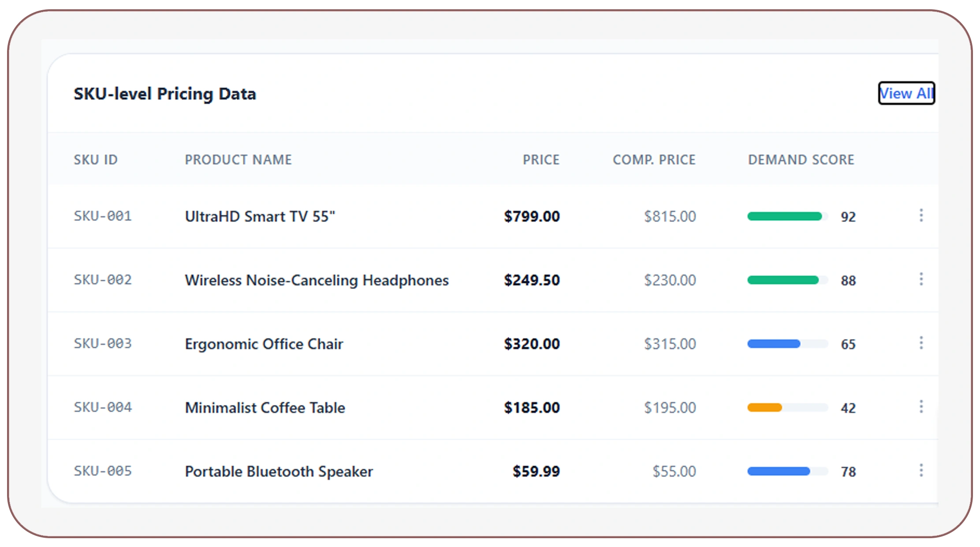Screen dimensions: 980x547
Task: Click competitor price $195.00
Action: click(670, 408)
